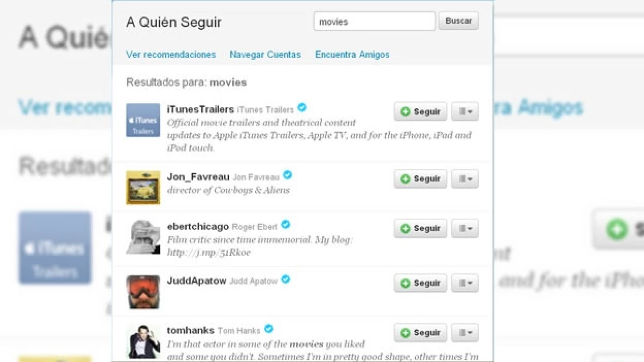Follow tomhanks with the Seguir button

[x=420, y=333]
